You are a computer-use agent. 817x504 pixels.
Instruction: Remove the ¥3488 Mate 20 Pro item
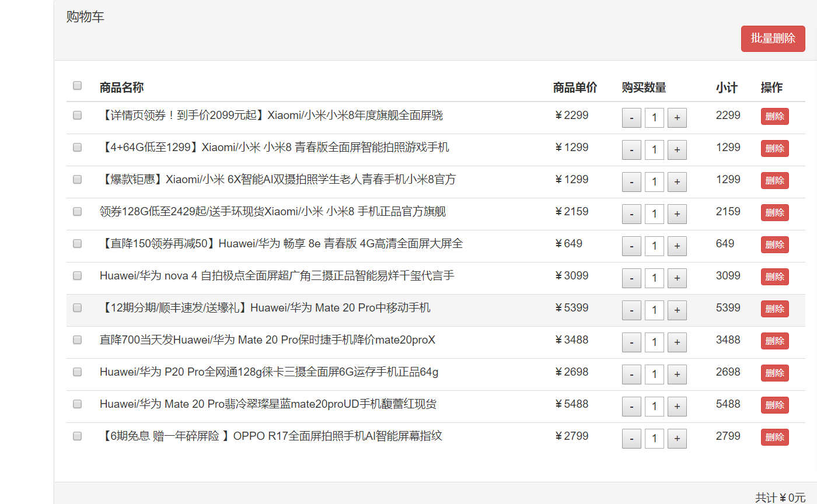point(774,341)
